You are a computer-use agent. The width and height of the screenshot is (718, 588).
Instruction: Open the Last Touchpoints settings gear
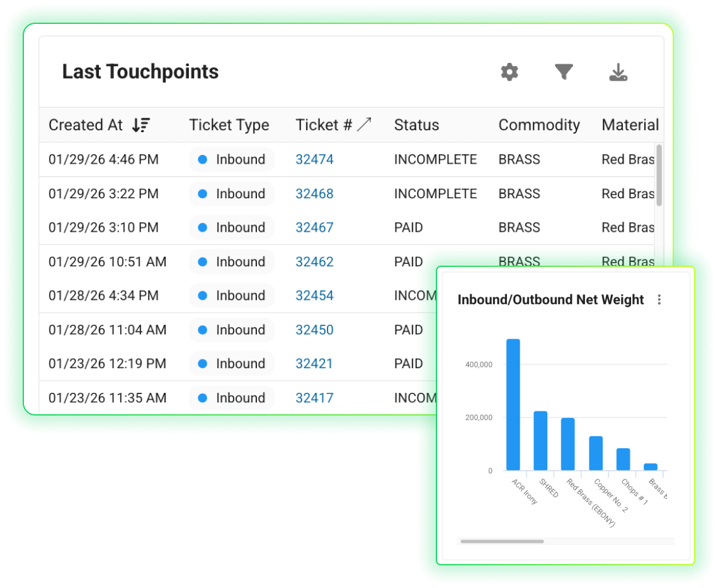[x=509, y=72]
